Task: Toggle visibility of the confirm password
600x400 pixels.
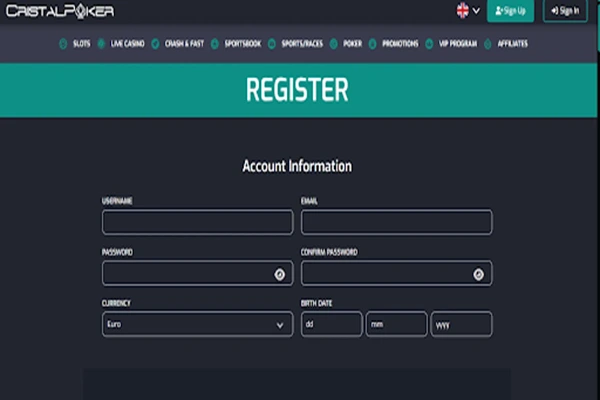Action: pyautogui.click(x=478, y=274)
